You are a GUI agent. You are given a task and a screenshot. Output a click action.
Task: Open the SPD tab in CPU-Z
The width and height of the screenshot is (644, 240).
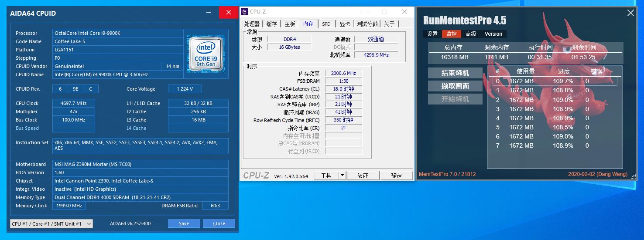click(326, 24)
